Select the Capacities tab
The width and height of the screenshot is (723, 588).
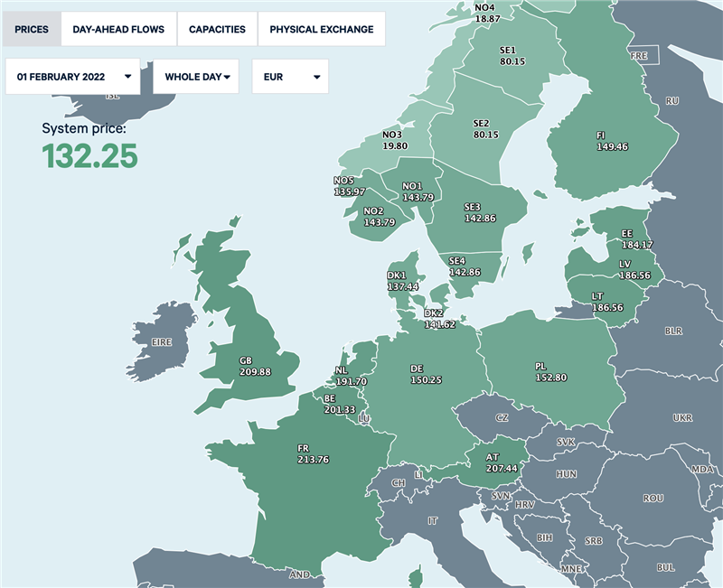(217, 29)
